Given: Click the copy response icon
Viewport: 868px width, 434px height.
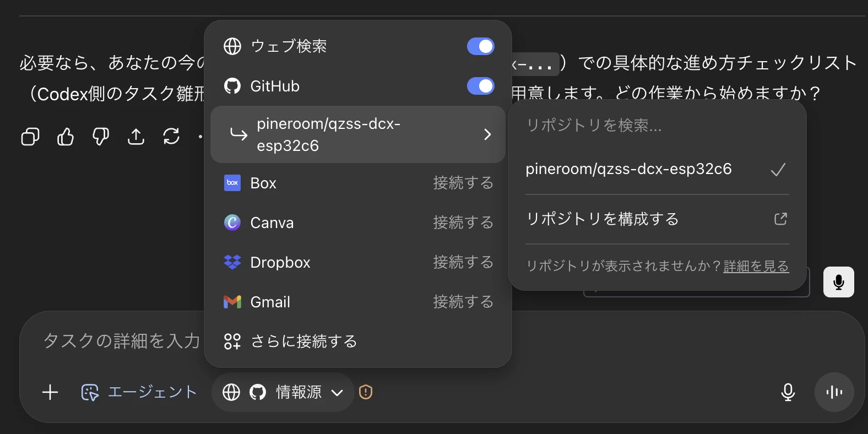Looking at the screenshot, I should point(30,137).
